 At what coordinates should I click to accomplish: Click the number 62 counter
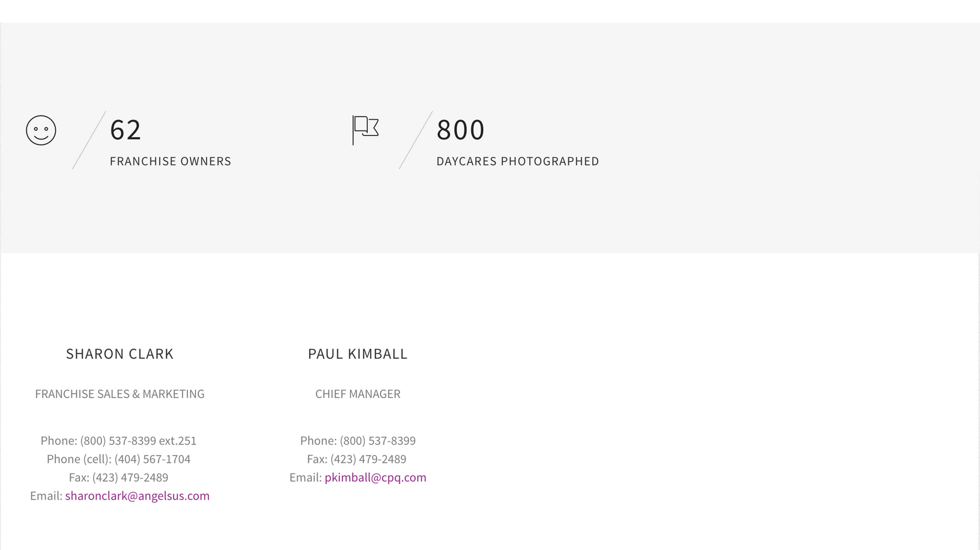pyautogui.click(x=125, y=130)
